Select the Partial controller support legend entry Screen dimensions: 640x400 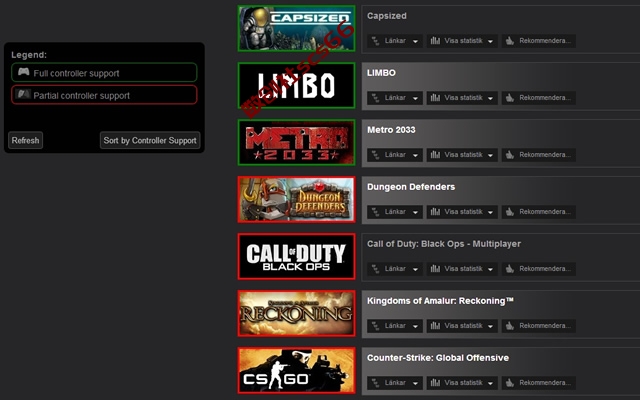[104, 95]
